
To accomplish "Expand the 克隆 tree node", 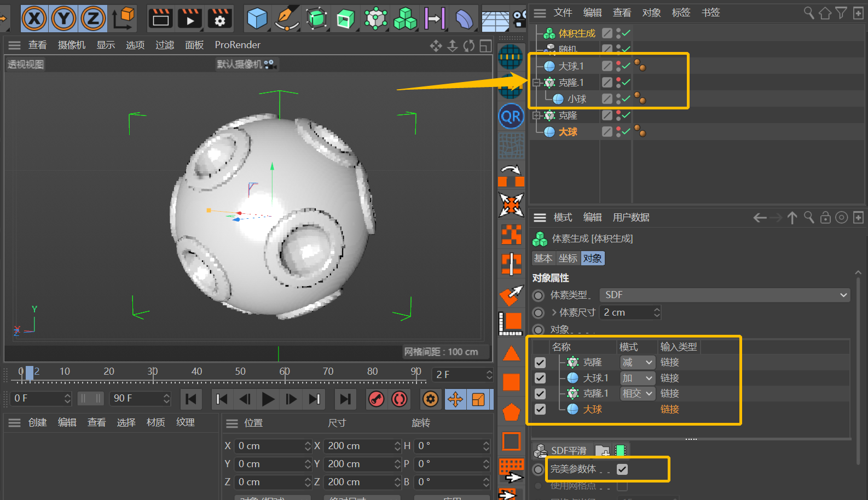I will (x=537, y=115).
